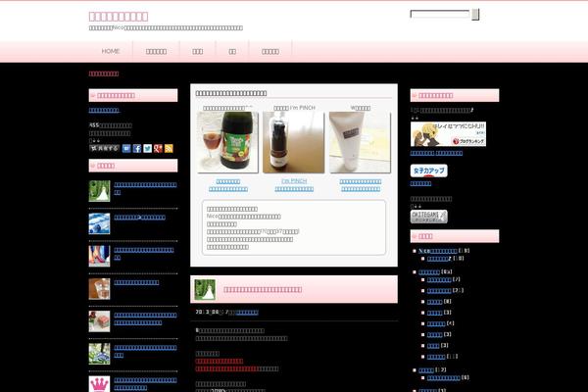588x392 pixels.
Task: Click the blog ranking banner with blonde character
Action: click(x=448, y=134)
